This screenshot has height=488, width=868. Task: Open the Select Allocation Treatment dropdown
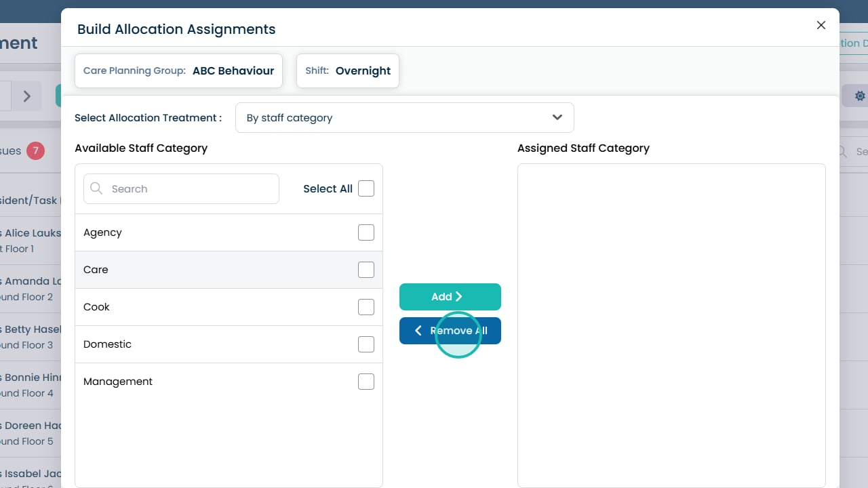point(404,118)
